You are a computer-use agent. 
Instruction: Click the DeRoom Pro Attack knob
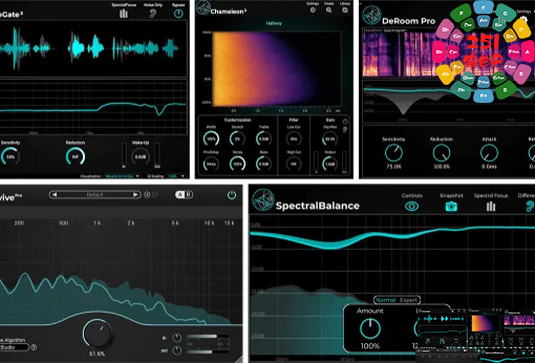[489, 153]
